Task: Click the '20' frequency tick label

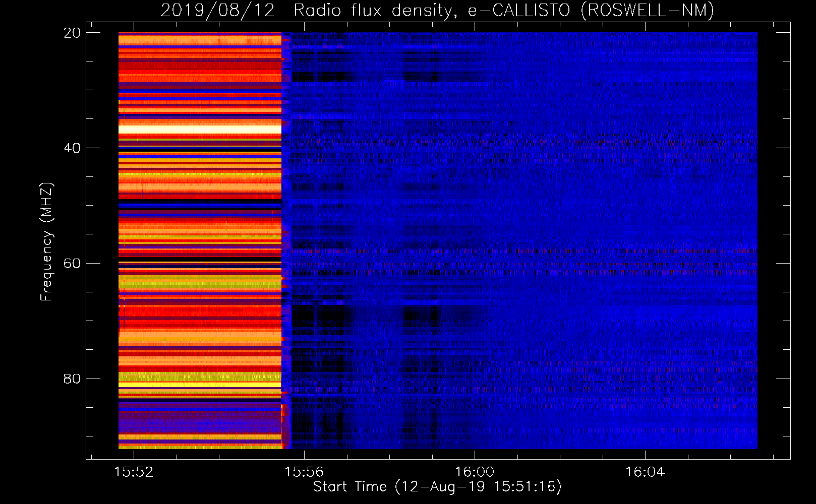Action: pos(72,33)
